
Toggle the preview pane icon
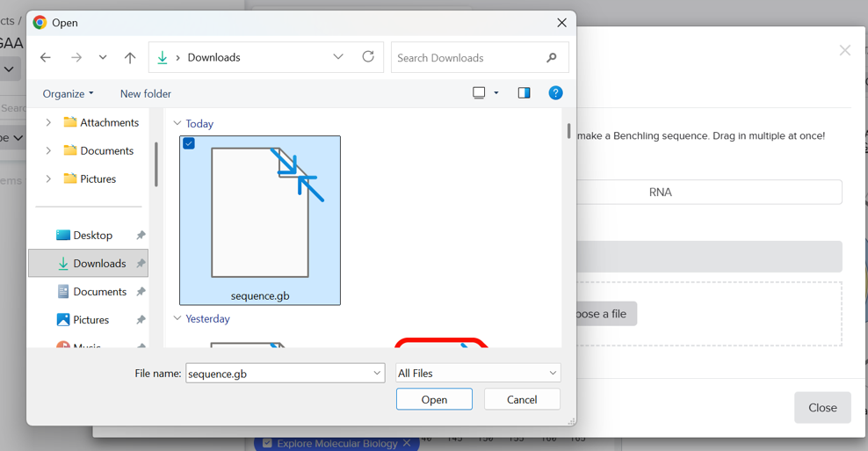click(524, 93)
